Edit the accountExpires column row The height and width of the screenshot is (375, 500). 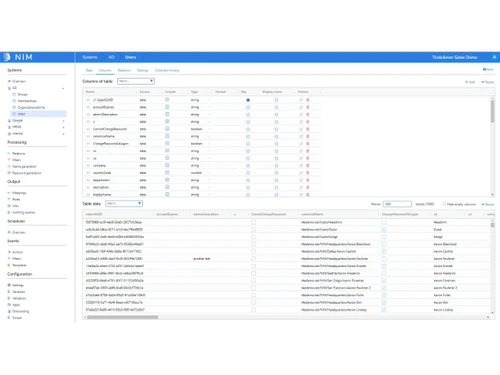(x=301, y=107)
